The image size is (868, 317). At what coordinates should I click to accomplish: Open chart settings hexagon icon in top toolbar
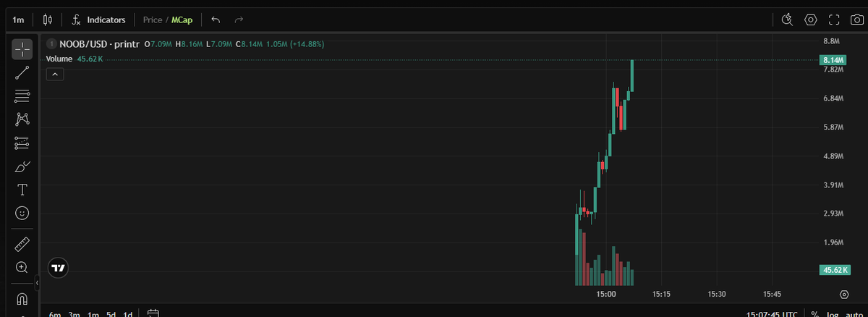(x=811, y=20)
